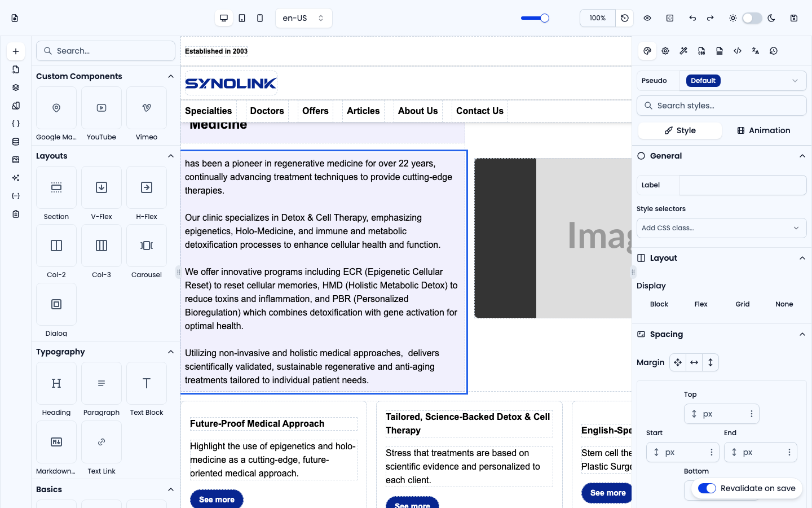This screenshot has height=508, width=812.
Task: Open the layers icon in left sidebar
Action: click(x=16, y=87)
